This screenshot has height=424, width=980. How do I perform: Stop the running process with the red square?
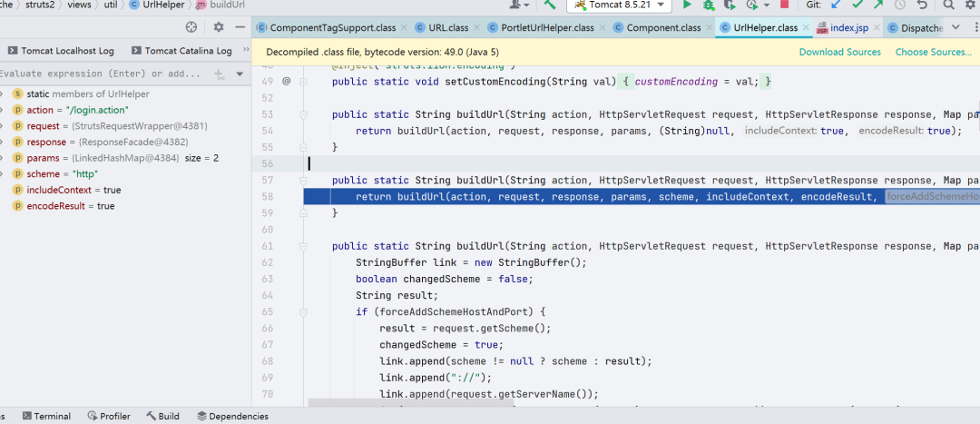pyautogui.click(x=784, y=5)
